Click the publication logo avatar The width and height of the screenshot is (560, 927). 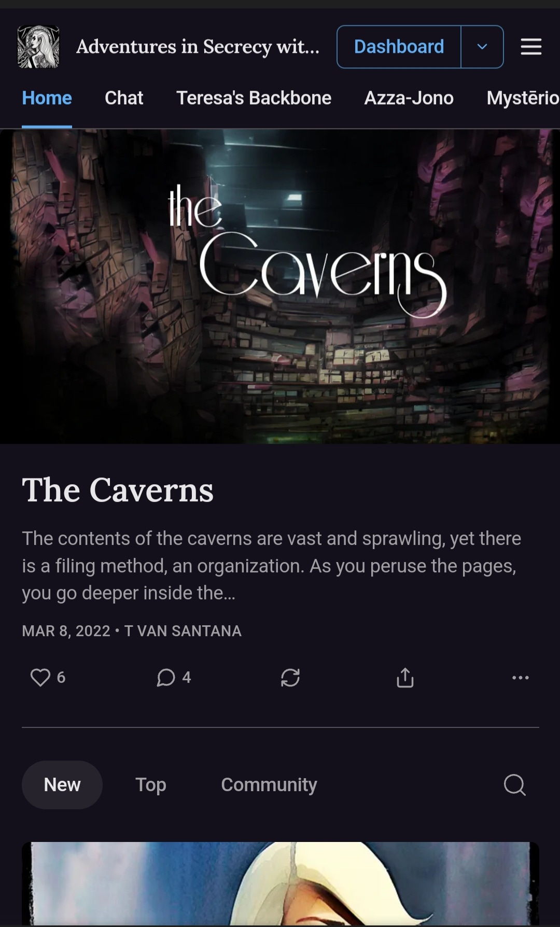tap(38, 47)
